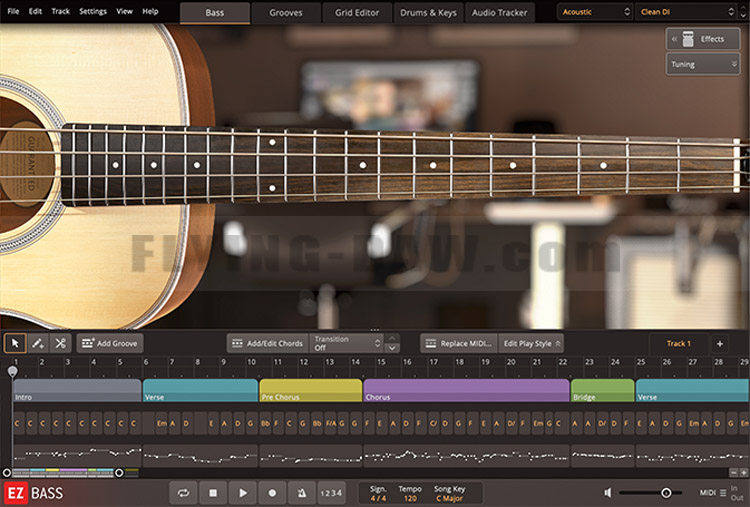Select the Pre Chorus song part

tap(310, 390)
